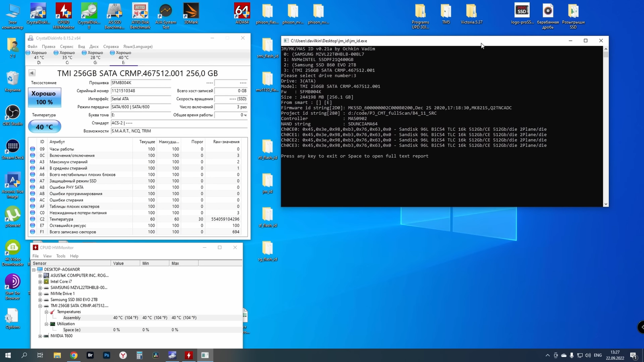Click the Photoshop icon in the taskbar
The image size is (644, 362).
[x=107, y=355]
